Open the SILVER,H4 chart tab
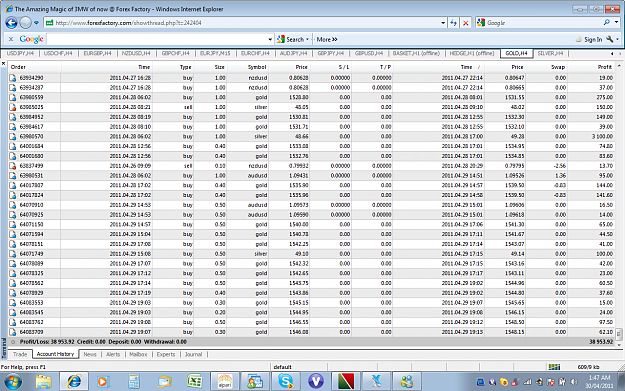 [550, 53]
